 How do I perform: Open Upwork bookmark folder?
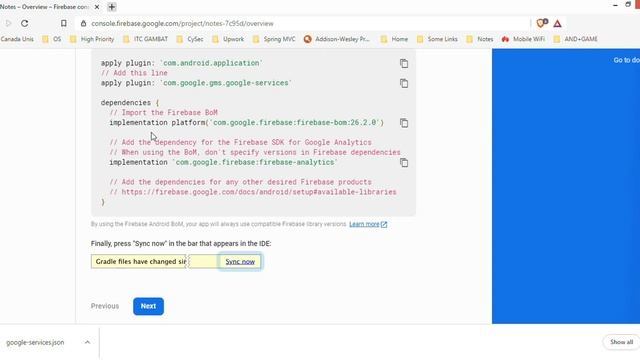click(x=228, y=39)
